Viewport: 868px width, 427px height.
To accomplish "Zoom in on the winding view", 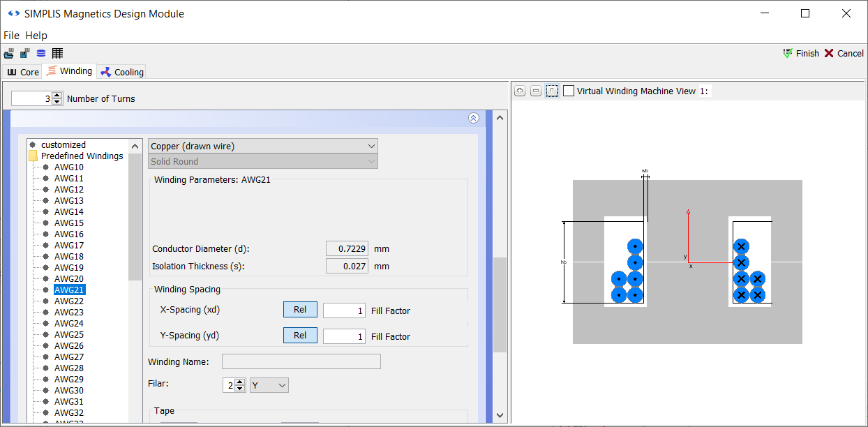I will 519,91.
